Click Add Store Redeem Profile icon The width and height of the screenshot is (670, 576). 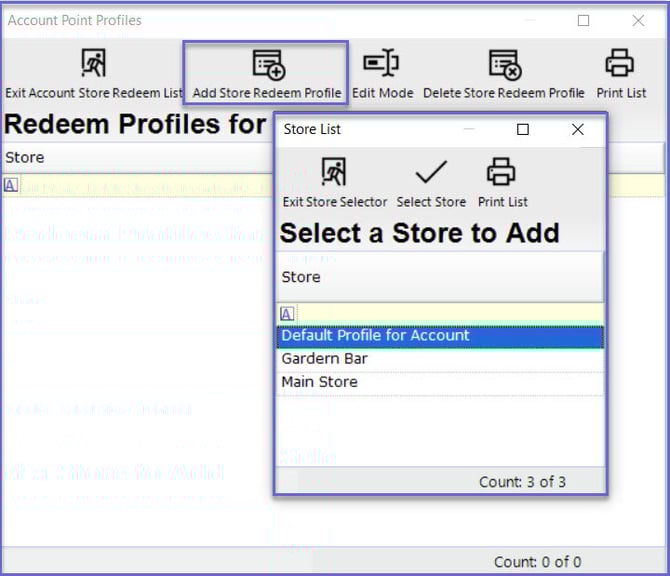[x=267, y=65]
